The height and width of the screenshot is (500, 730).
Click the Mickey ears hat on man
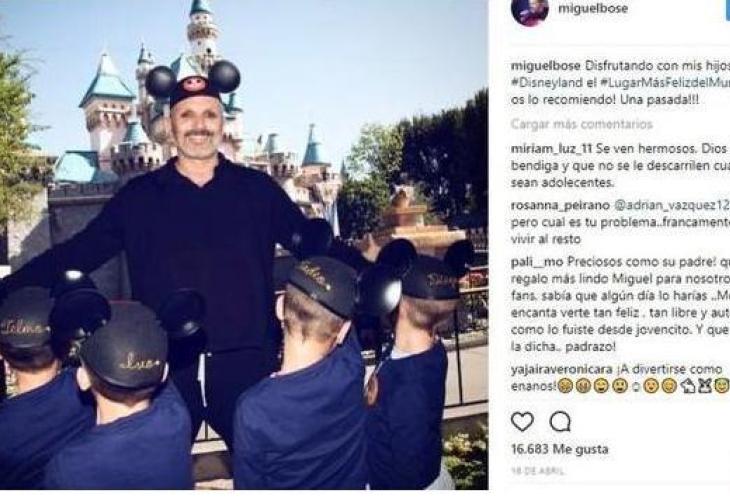pos(193,81)
